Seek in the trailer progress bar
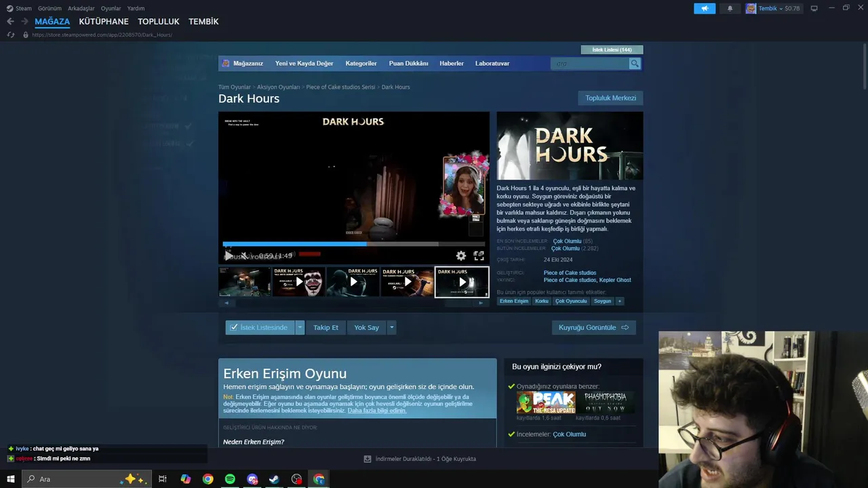 pos(354,244)
